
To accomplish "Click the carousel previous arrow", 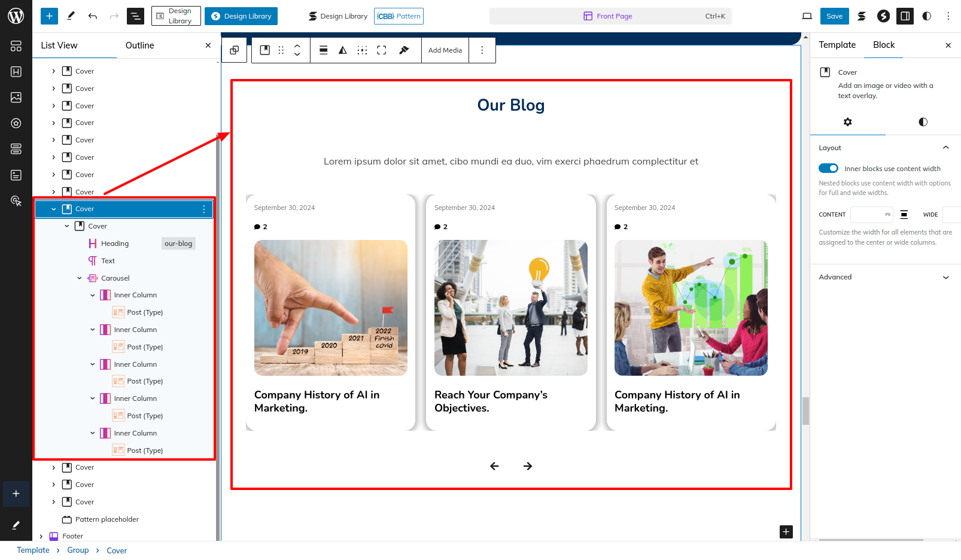I will (494, 466).
